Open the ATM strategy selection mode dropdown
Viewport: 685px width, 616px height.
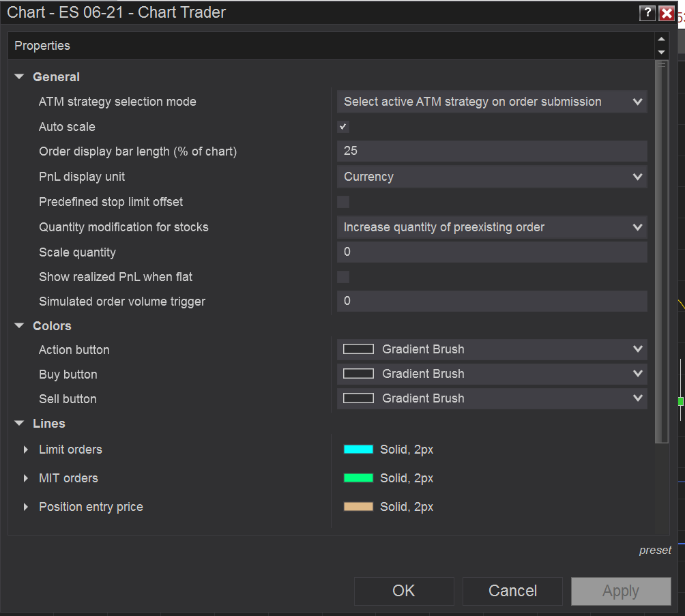coord(637,101)
